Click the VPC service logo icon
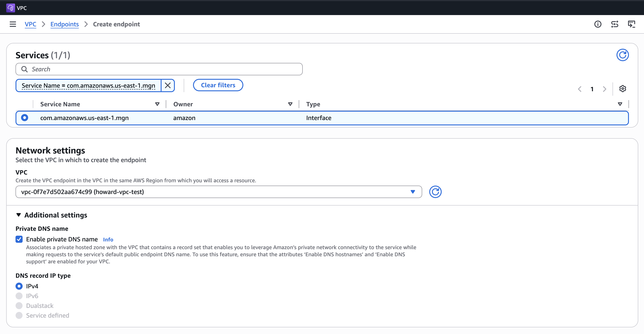This screenshot has width=644, height=334. click(10, 8)
